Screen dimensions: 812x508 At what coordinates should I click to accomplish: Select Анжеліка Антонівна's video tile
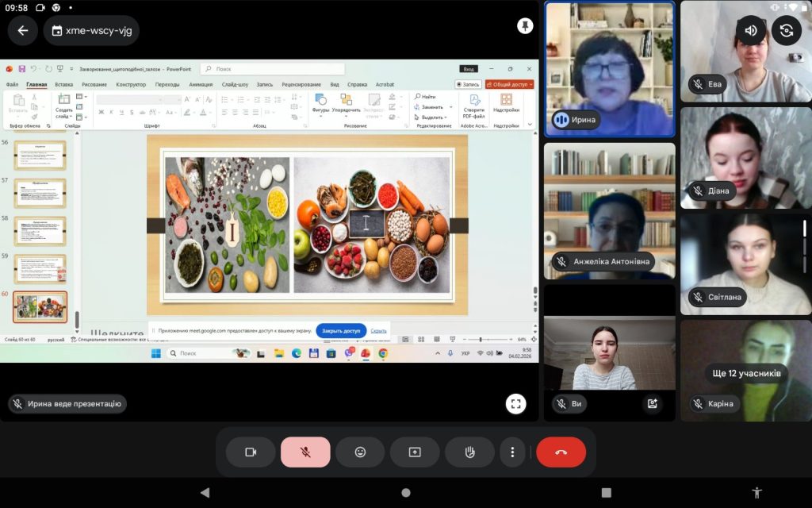pos(609,210)
